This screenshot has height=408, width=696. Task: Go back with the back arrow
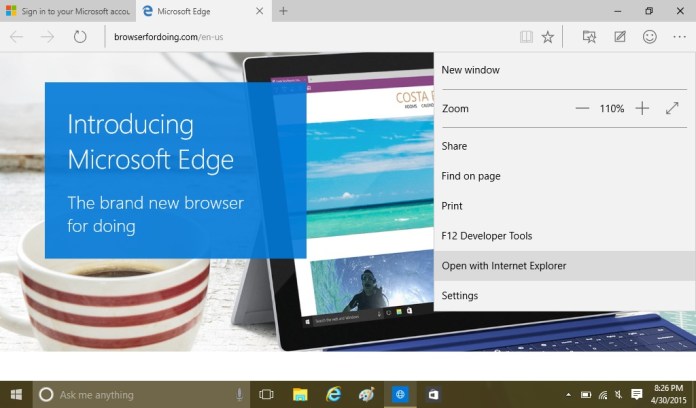coord(16,37)
